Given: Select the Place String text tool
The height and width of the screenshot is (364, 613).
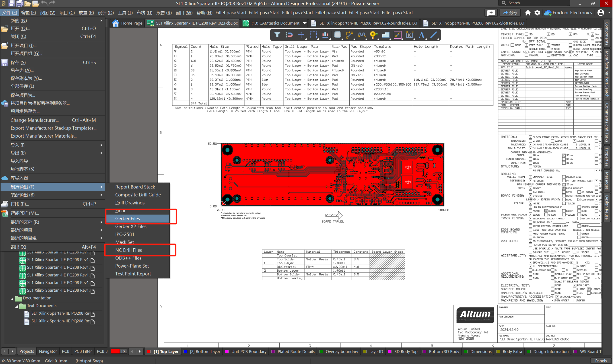Looking at the screenshot, I should click(421, 35).
